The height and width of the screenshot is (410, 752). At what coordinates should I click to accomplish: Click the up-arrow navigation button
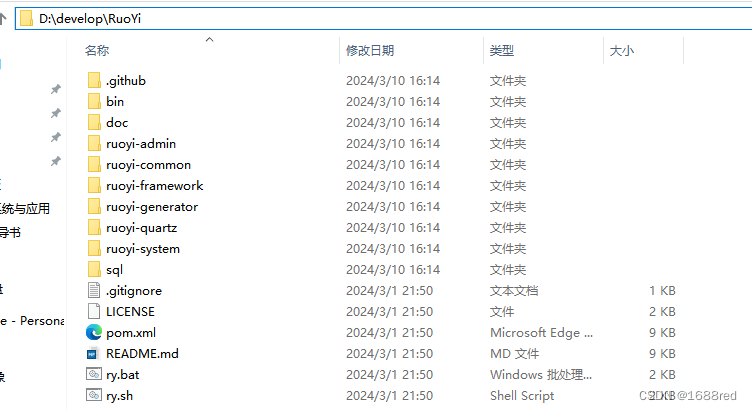3,19
